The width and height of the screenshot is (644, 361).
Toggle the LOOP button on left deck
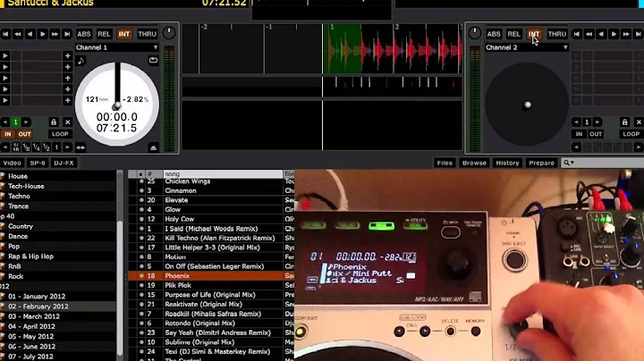tap(60, 134)
